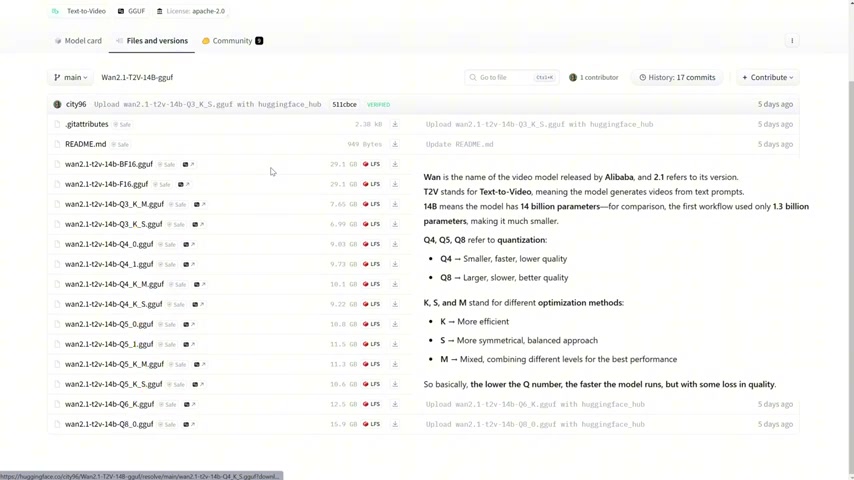Open Wan2.1-T2V-14B-gguf repository path link
854x480 pixels.
(x=137, y=77)
